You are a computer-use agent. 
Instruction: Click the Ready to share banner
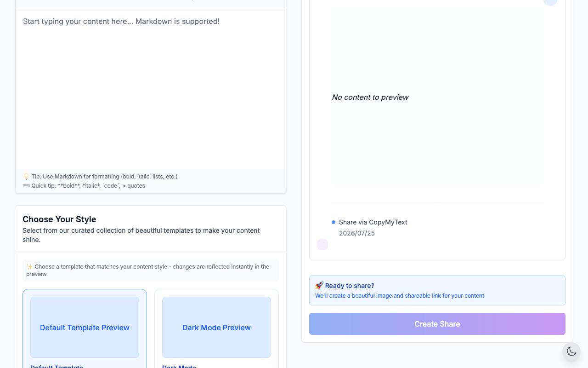(437, 290)
